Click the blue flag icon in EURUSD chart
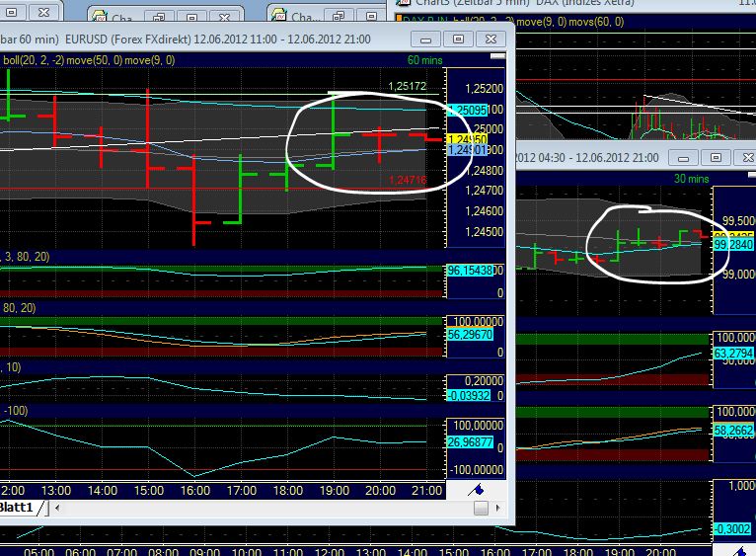The image size is (756, 556). [477, 491]
